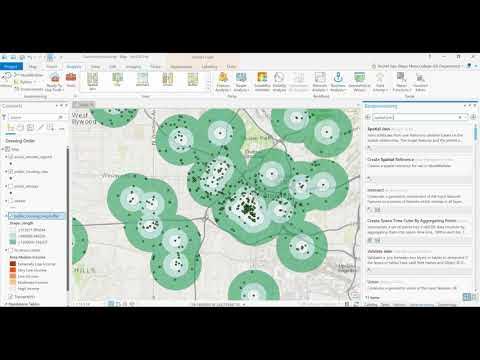Select List By Data Source icon
This screenshot has height=360, width=480.
coord(21,127)
